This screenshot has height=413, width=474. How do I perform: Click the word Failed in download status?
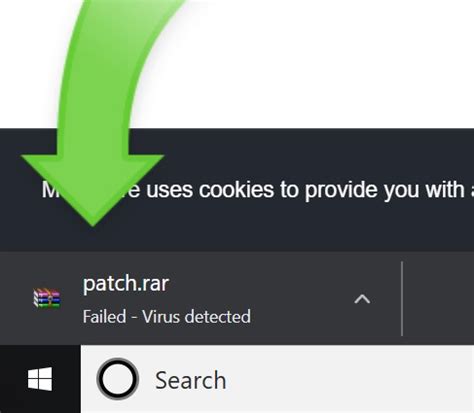point(104,316)
